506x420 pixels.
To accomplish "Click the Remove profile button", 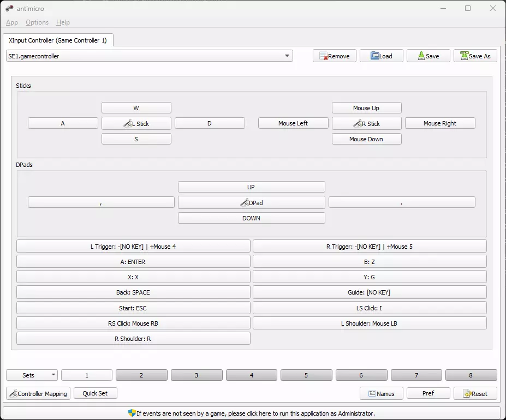I will 334,56.
